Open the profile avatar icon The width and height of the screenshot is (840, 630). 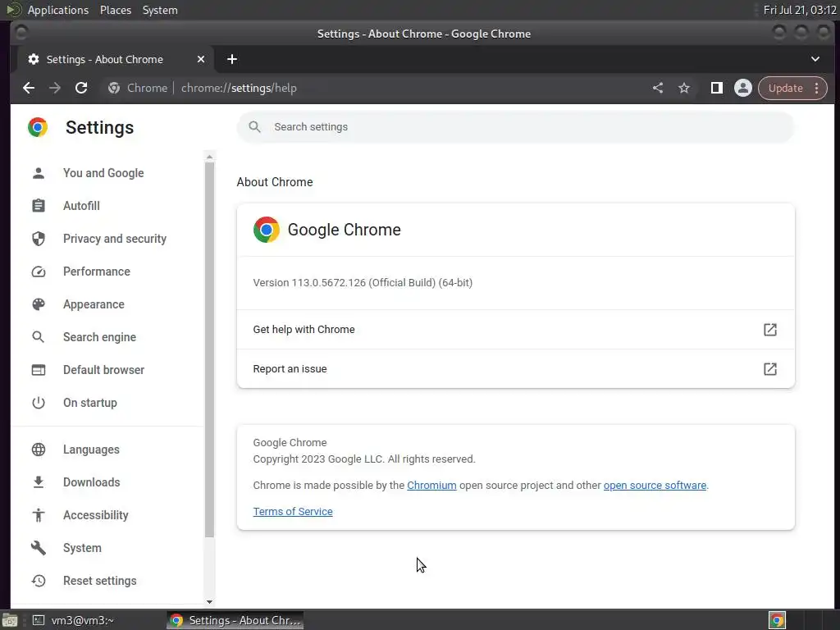pyautogui.click(x=743, y=88)
